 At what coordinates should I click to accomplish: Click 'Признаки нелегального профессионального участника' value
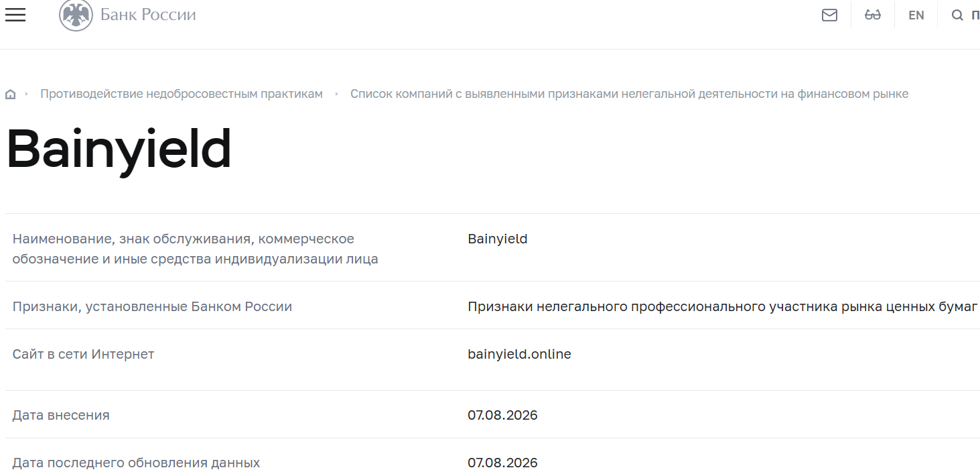click(x=723, y=306)
